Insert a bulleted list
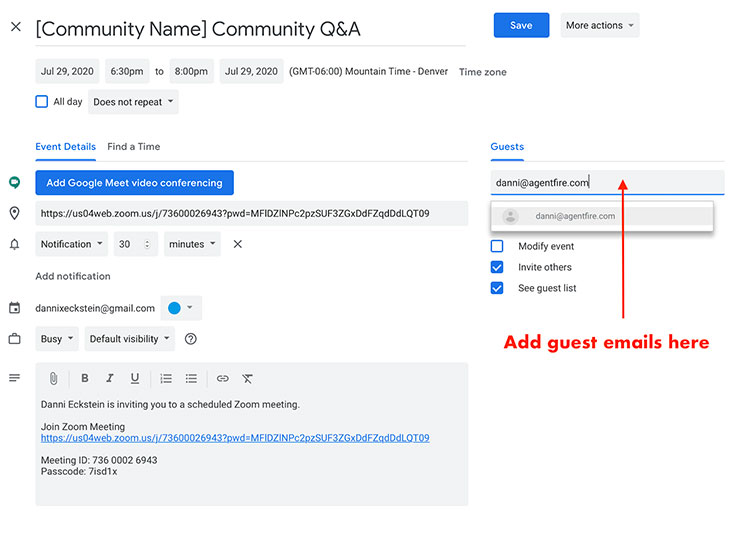Screen dimensions: 730x551 [x=191, y=379]
